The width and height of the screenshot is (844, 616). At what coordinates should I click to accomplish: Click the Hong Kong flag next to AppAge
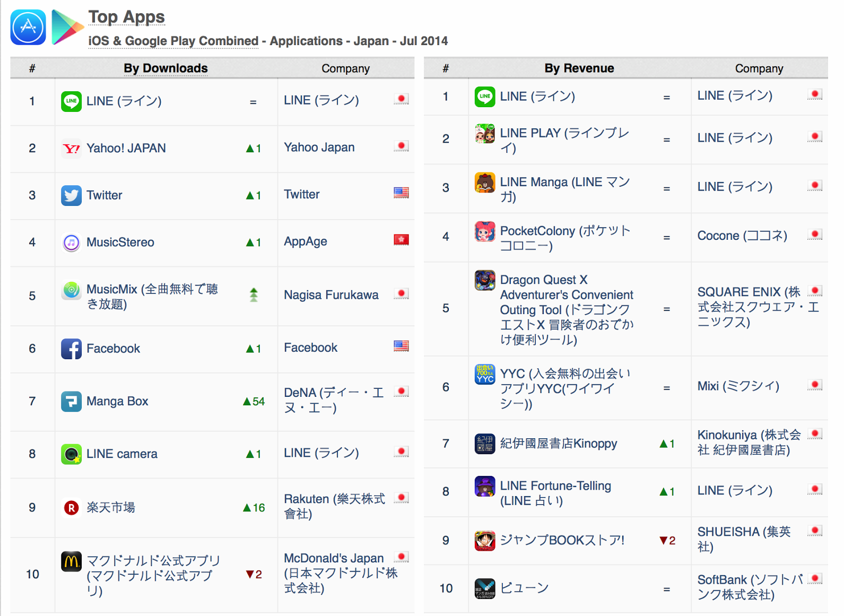(x=401, y=240)
